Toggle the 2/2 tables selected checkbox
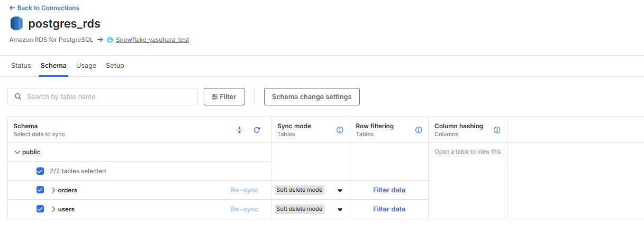644x249 pixels. [x=40, y=171]
